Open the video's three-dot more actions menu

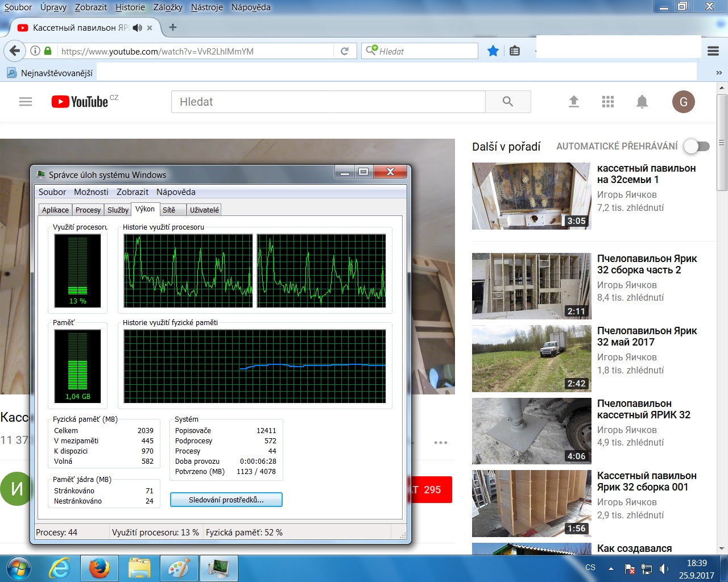tap(440, 442)
